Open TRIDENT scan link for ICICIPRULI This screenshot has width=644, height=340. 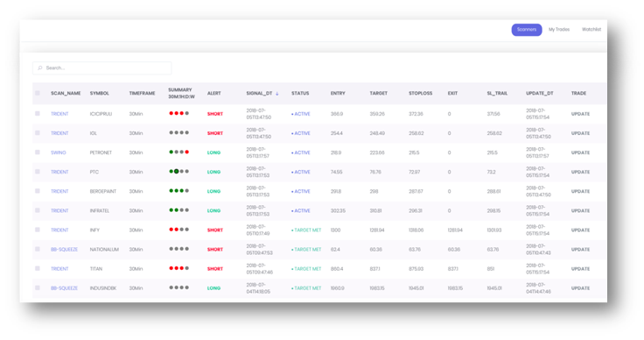[x=59, y=114]
